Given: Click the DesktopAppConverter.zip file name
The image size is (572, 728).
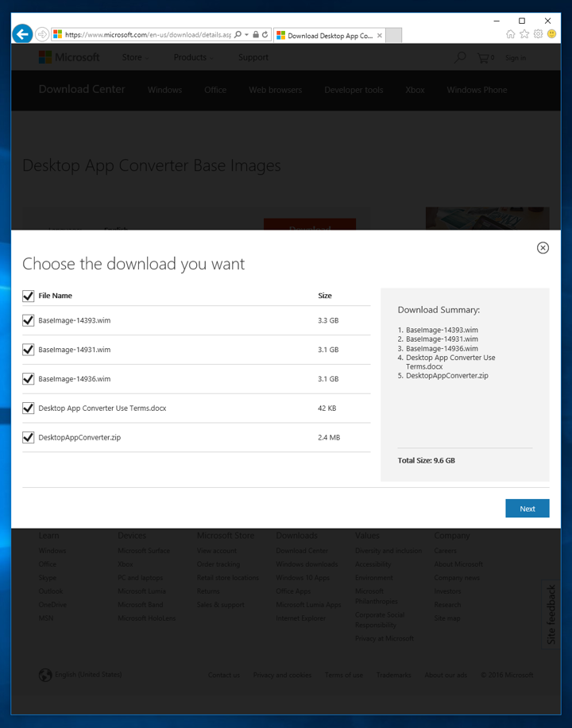Looking at the screenshot, I should 79,437.
